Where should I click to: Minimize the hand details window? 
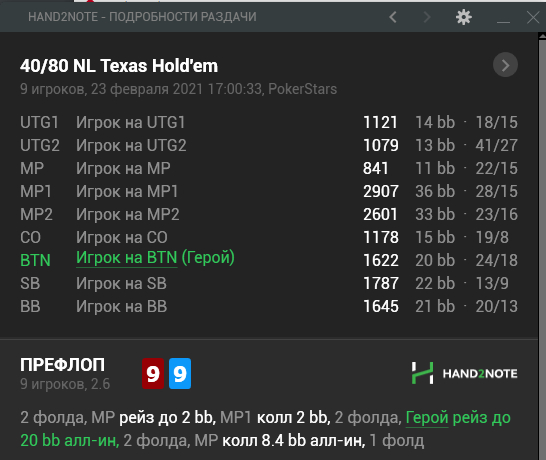504,17
